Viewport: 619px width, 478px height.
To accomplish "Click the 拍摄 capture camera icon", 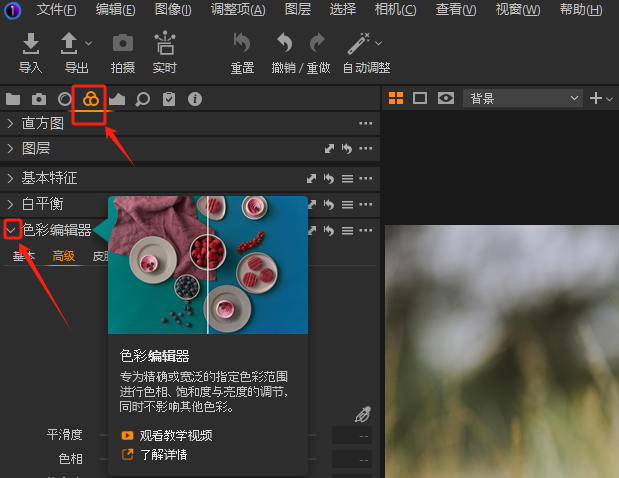I will pyautogui.click(x=123, y=43).
